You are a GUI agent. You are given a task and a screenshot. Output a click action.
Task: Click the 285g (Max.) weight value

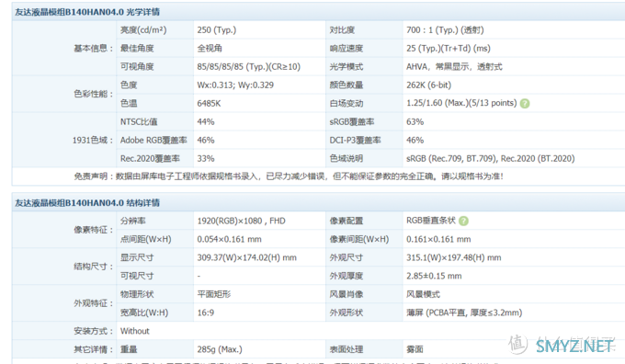pyautogui.click(x=220, y=349)
